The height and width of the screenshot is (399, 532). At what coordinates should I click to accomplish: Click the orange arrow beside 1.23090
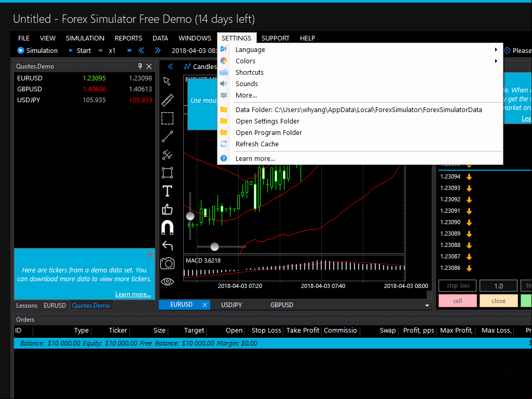469,223
